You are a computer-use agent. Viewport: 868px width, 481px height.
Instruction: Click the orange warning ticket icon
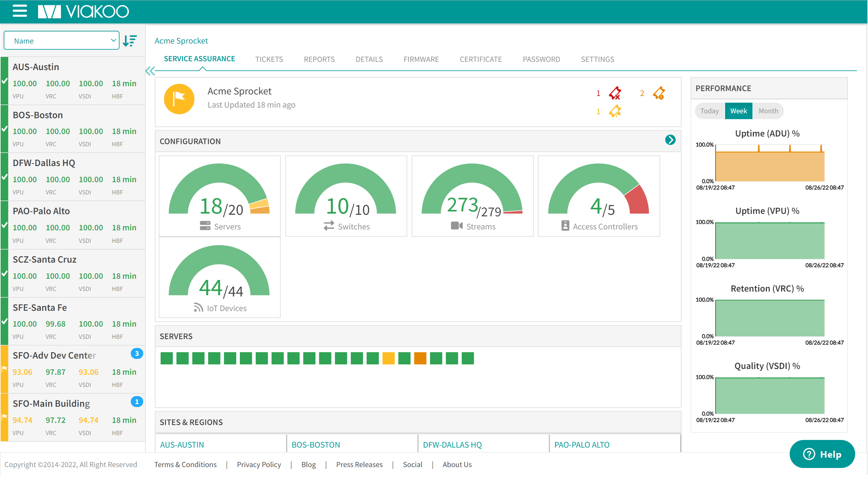click(x=659, y=93)
